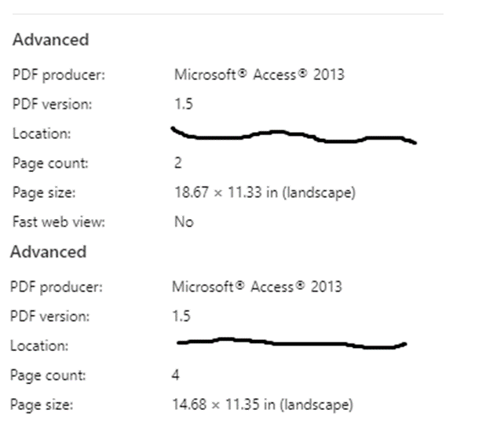Screen dimensions: 504x428
Task: Select 14.68 × 11.35 in page size
Action: [263, 404]
